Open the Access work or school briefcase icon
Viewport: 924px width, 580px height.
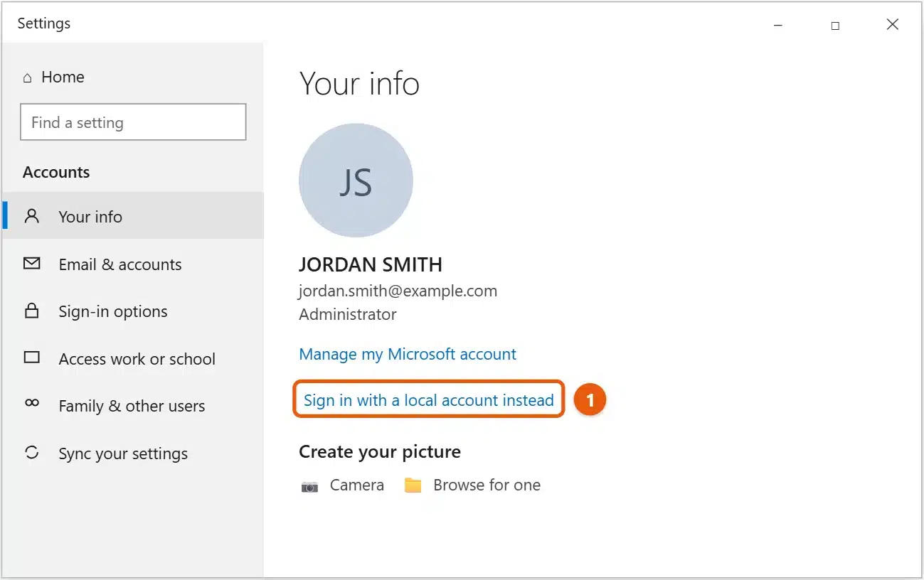(x=31, y=358)
